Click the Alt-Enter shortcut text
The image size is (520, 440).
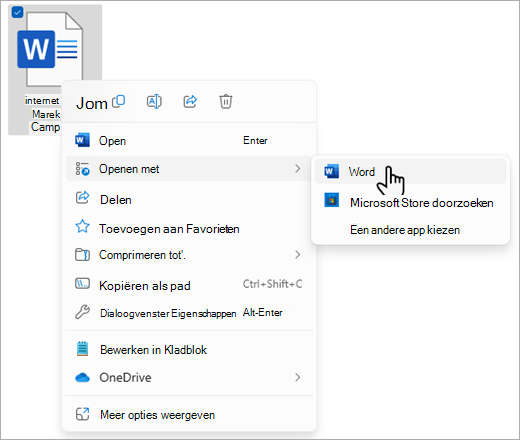(x=263, y=312)
